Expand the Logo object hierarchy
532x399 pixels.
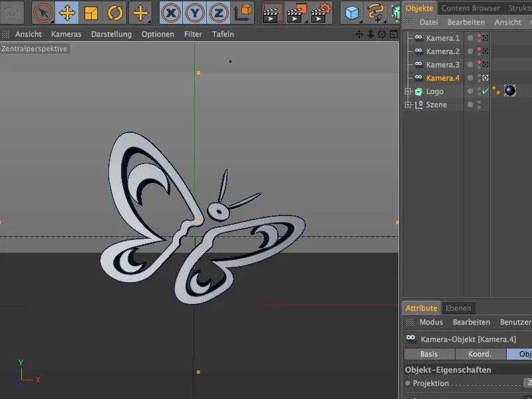pyautogui.click(x=408, y=91)
